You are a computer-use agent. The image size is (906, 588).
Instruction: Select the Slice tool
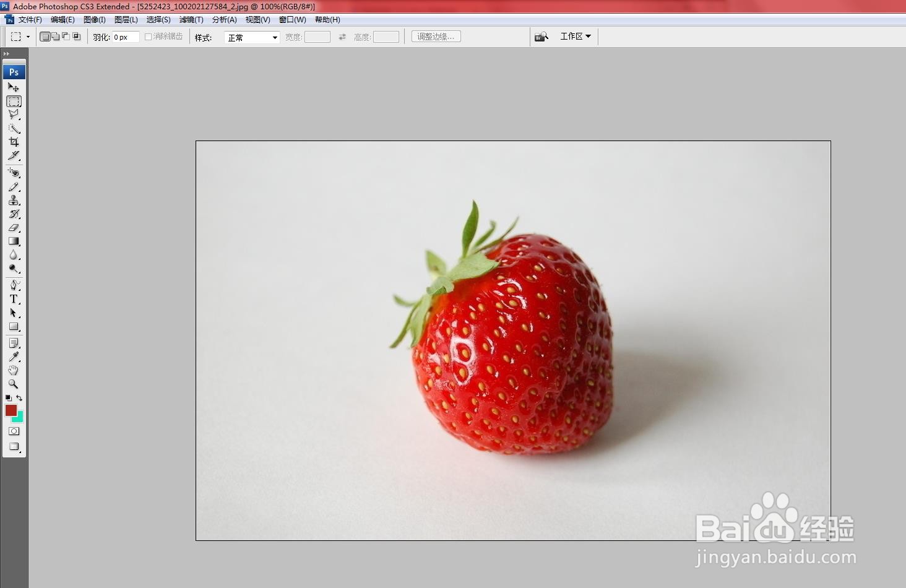tap(14, 155)
